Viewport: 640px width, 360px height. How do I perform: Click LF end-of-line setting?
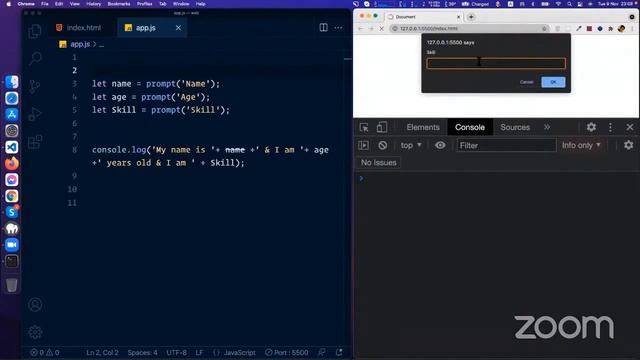coord(199,352)
